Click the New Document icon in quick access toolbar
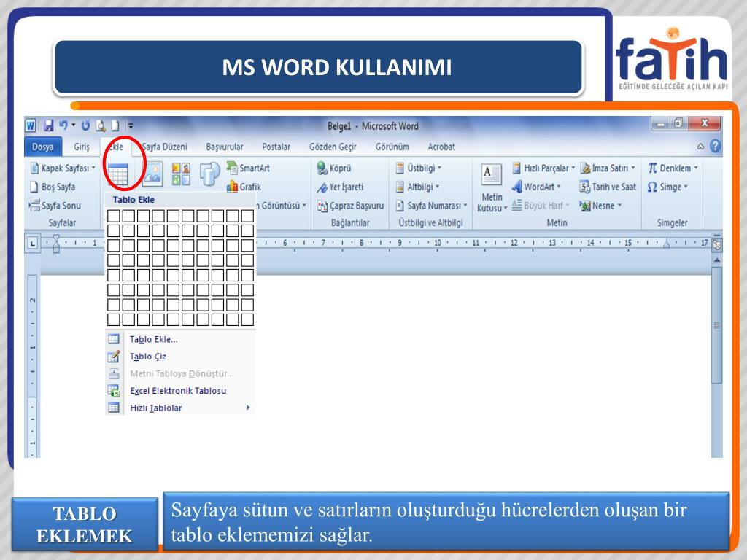Screen dimensions: 747x560 coord(115,125)
